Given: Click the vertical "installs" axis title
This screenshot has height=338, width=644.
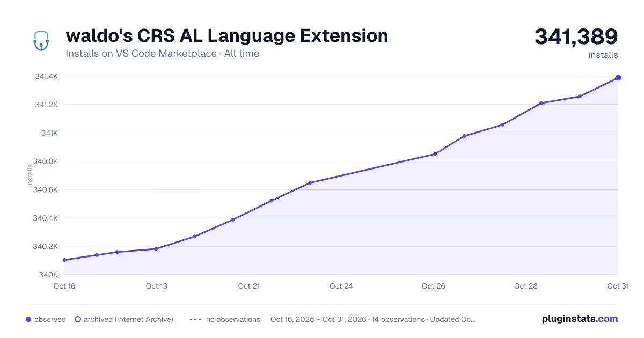Looking at the screenshot, I should (31, 175).
